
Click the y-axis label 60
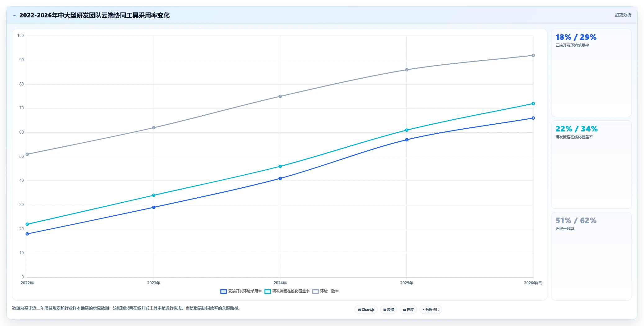coord(21,132)
